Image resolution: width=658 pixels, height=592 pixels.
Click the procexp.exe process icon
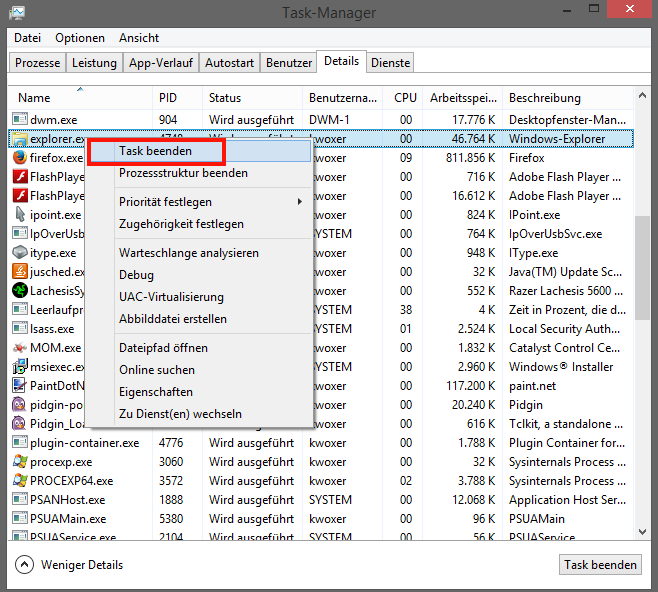point(19,462)
